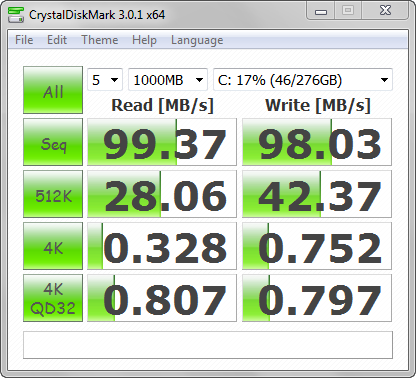Click the 512K read result 28.06
The width and height of the screenshot is (416, 378).
[x=162, y=194]
